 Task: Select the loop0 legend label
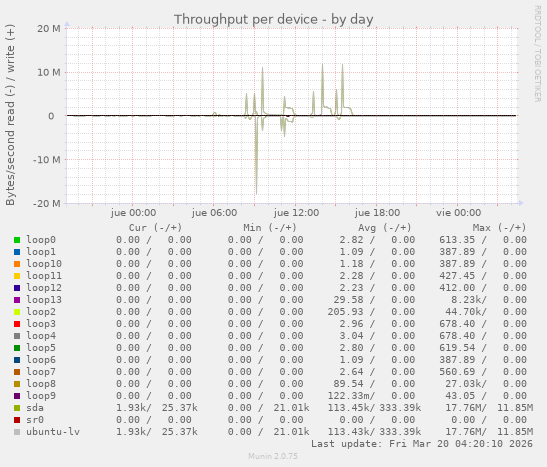click(41, 240)
